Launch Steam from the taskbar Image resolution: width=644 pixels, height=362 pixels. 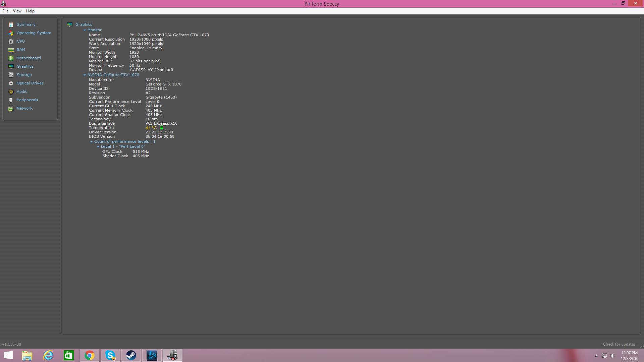tap(131, 355)
